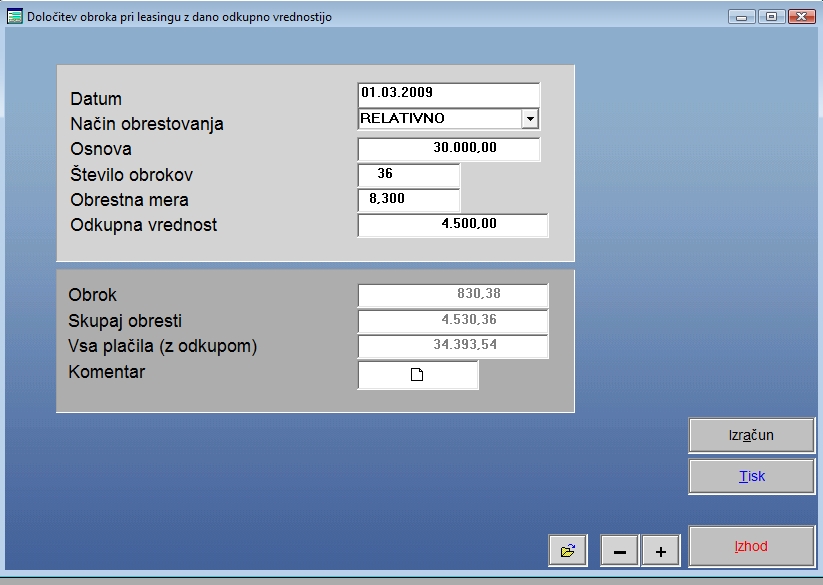The image size is (823, 585).
Task: Click the Osnova amount field
Action: (448, 149)
